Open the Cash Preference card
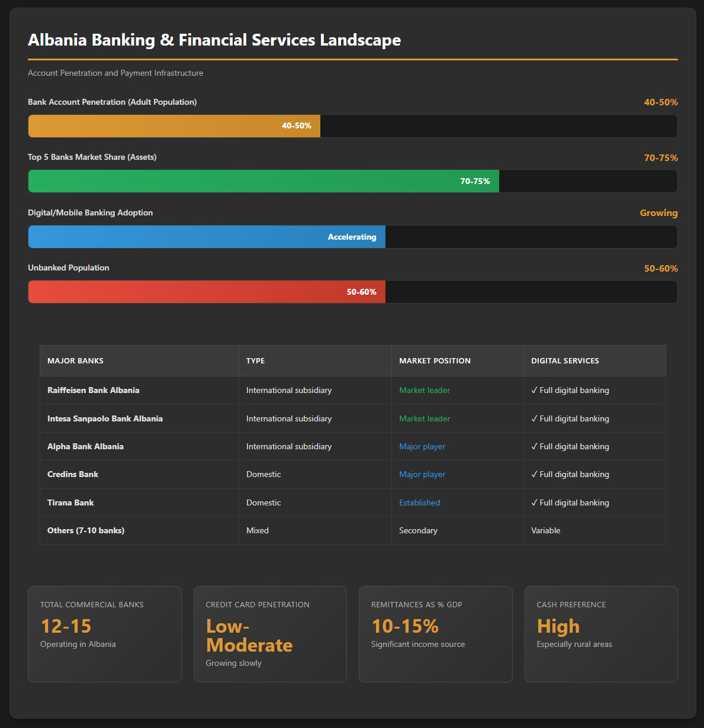The image size is (704, 728). pyautogui.click(x=601, y=634)
